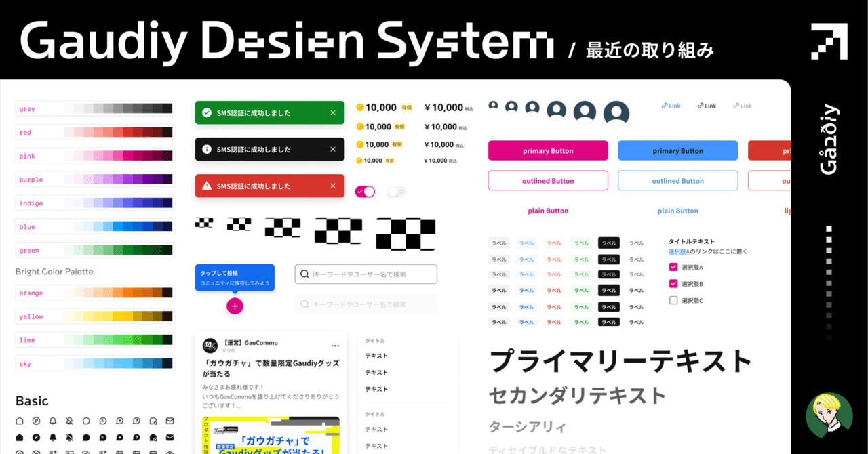Click the black Link with chain icon
This screenshot has height=454, width=868.
pos(707,106)
